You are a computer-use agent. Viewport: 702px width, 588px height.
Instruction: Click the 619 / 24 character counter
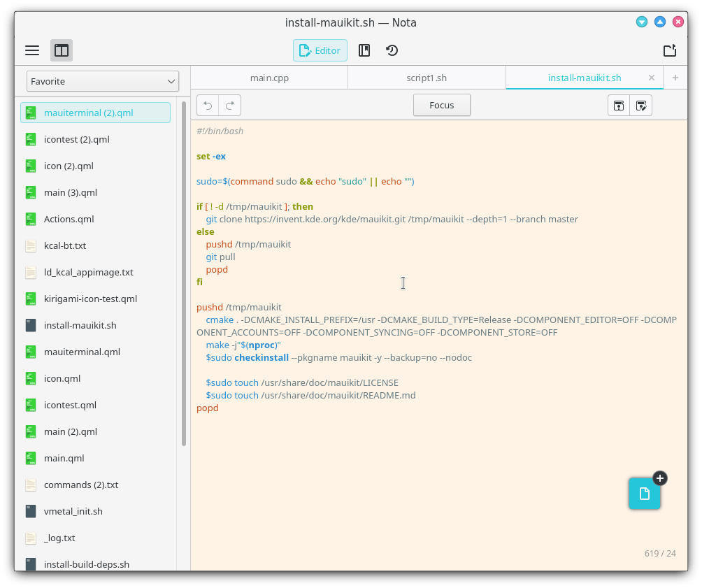[660, 554]
